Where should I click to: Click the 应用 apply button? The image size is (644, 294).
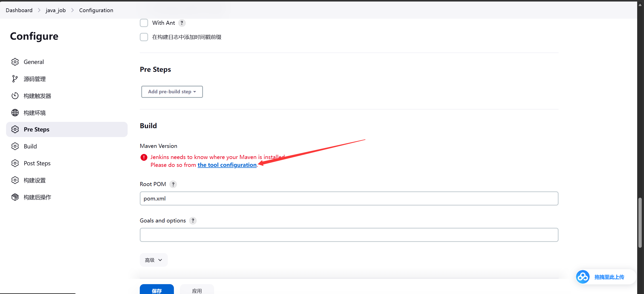pos(197,290)
